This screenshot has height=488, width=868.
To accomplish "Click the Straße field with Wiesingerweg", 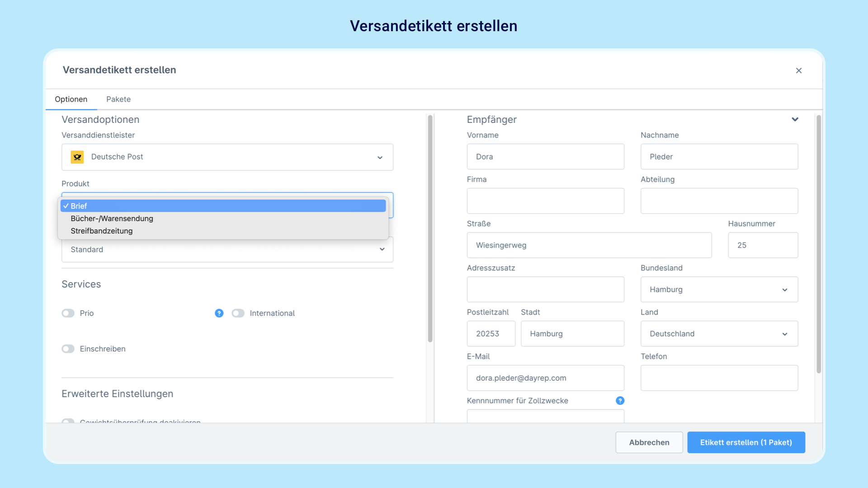I will (x=589, y=245).
